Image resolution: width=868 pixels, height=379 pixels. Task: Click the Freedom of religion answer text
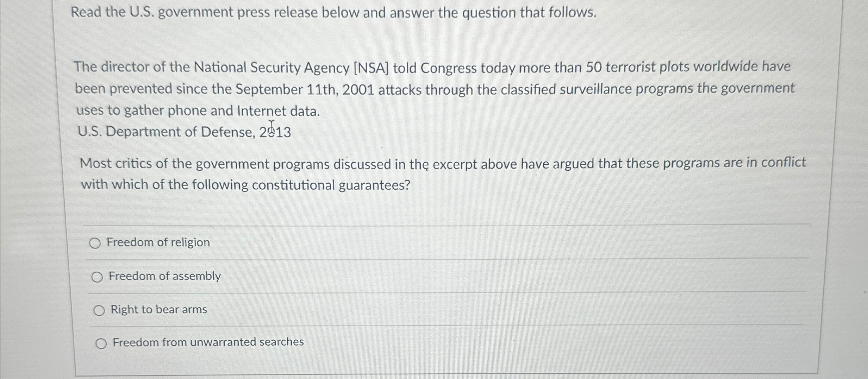[158, 242]
